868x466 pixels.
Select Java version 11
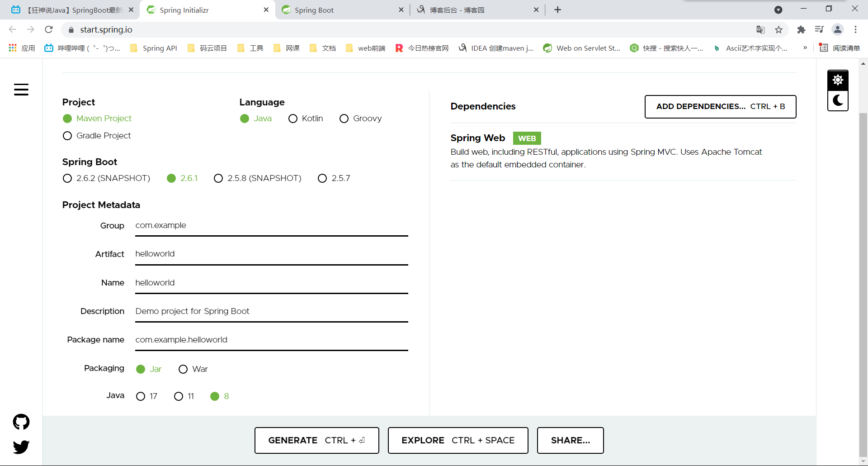[184, 396]
